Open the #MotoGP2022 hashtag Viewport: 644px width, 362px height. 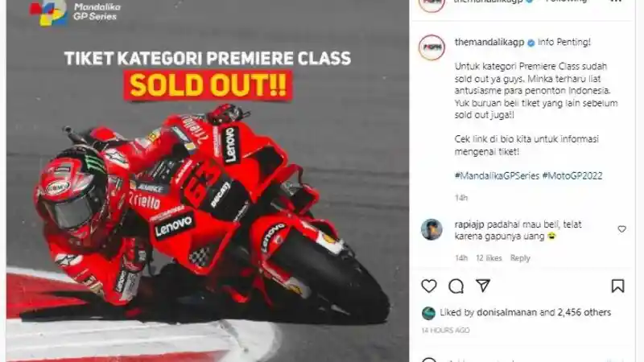point(572,175)
